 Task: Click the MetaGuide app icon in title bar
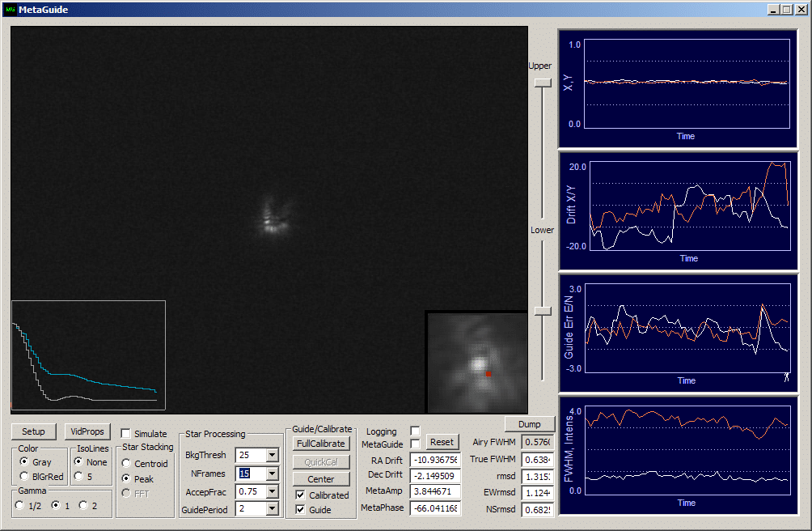click(9, 9)
